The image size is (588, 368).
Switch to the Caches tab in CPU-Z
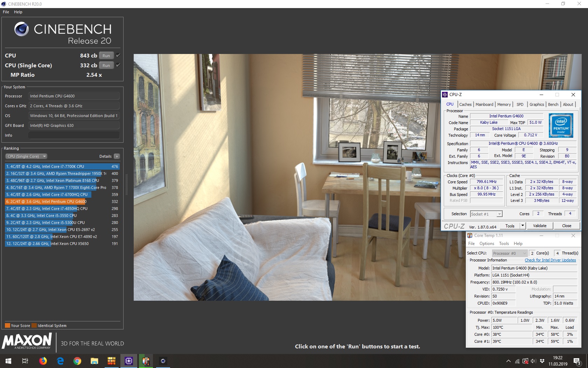[465, 104]
